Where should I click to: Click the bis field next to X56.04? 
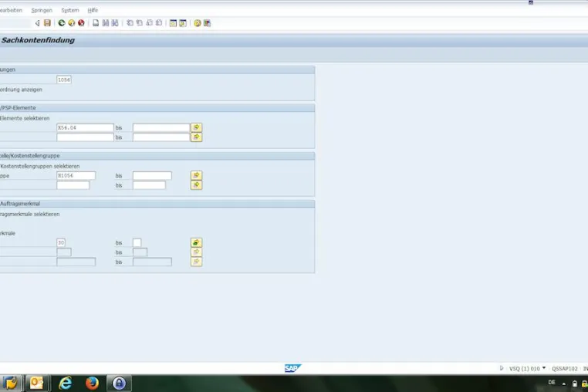point(161,127)
